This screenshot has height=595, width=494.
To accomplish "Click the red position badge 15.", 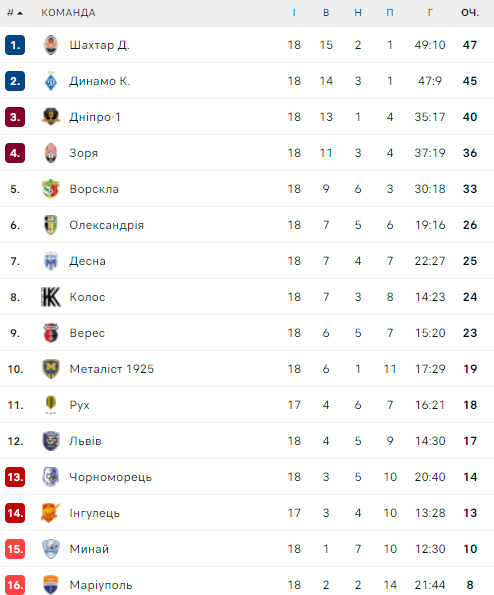I will (x=15, y=549).
